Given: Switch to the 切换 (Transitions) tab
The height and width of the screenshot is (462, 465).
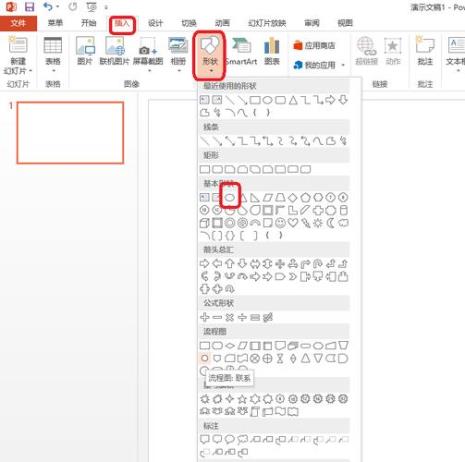Looking at the screenshot, I should pos(189,23).
